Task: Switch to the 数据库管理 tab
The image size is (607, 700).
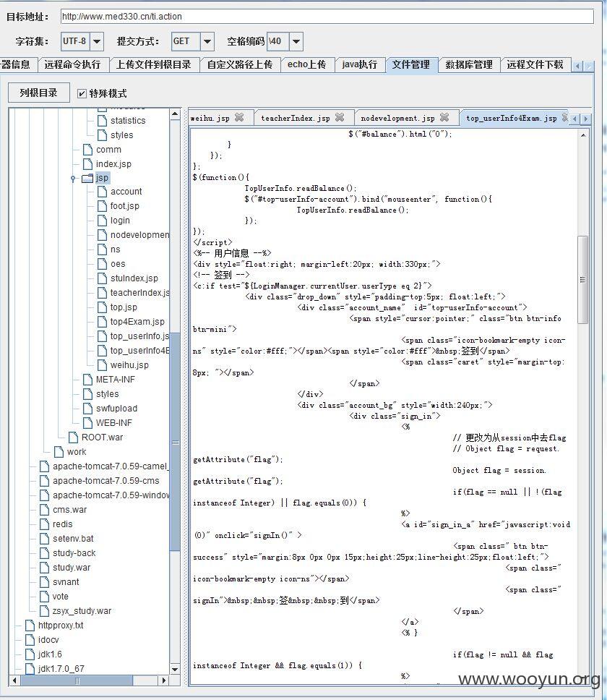Action: pos(469,65)
